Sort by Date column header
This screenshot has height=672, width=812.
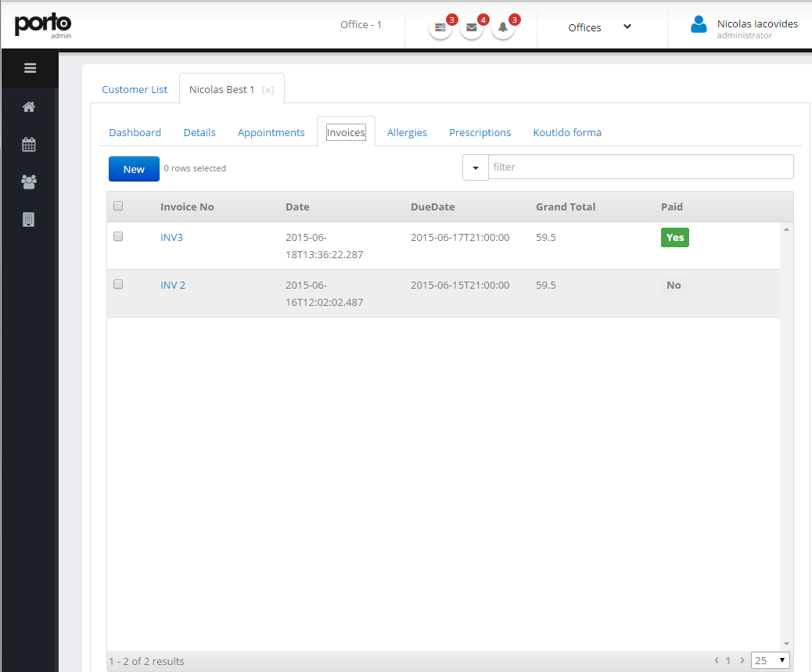point(297,207)
